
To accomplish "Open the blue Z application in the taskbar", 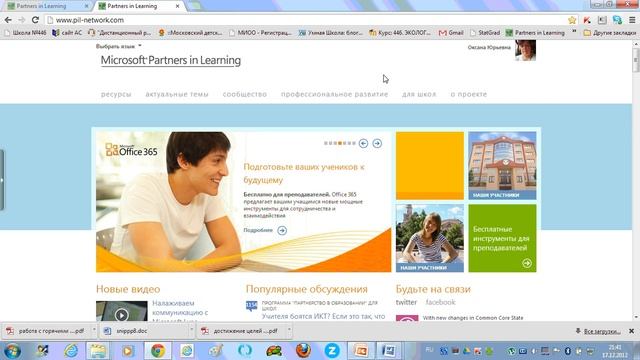I will pos(332,351).
